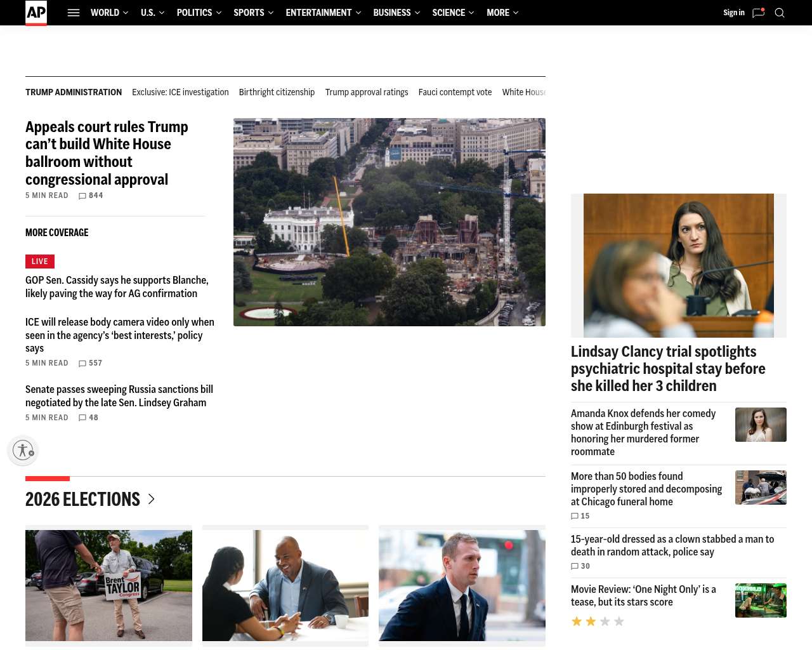
Task: Open the Lindsay Clancy trial headline
Action: (x=668, y=369)
